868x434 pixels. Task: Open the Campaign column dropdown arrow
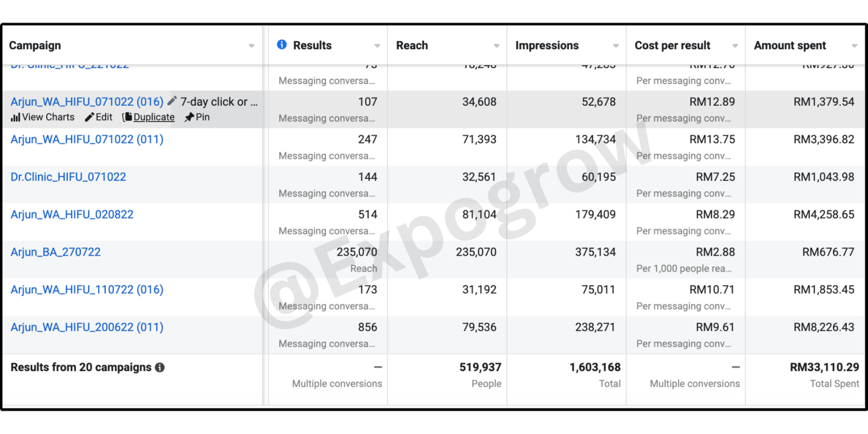point(252,46)
